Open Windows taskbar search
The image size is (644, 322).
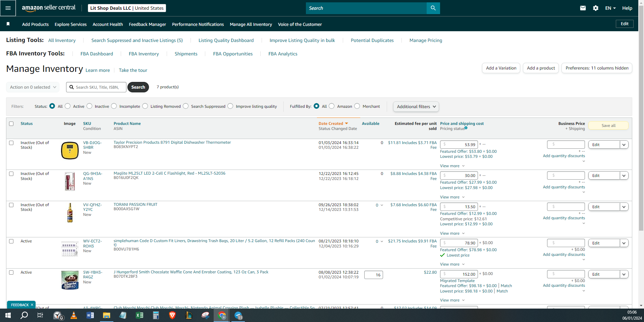click(x=24, y=315)
